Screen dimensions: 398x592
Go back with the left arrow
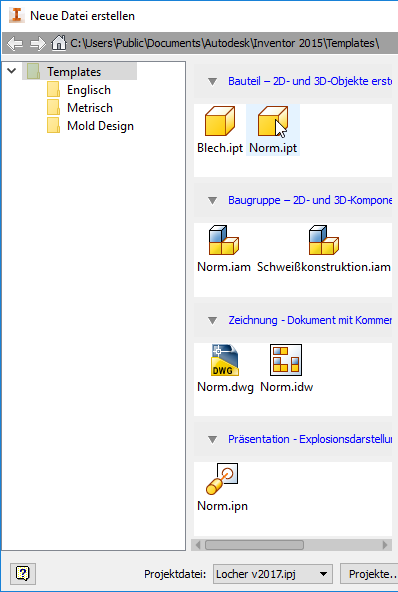click(15, 43)
